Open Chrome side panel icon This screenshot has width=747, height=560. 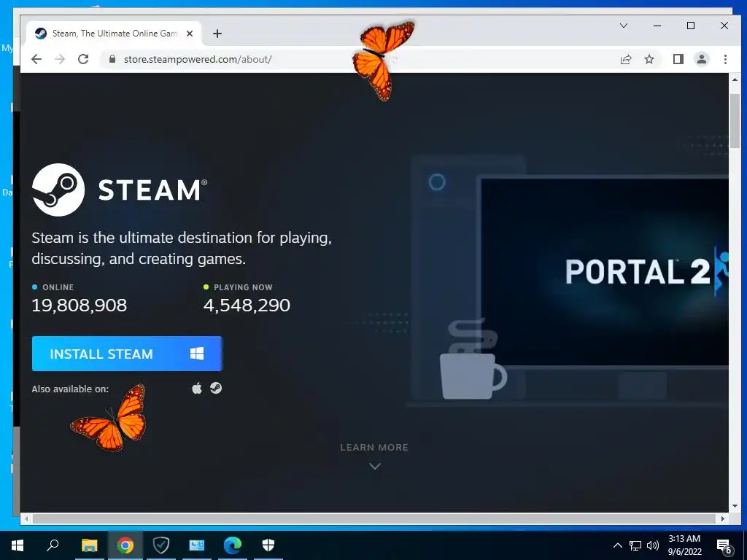pos(678,59)
